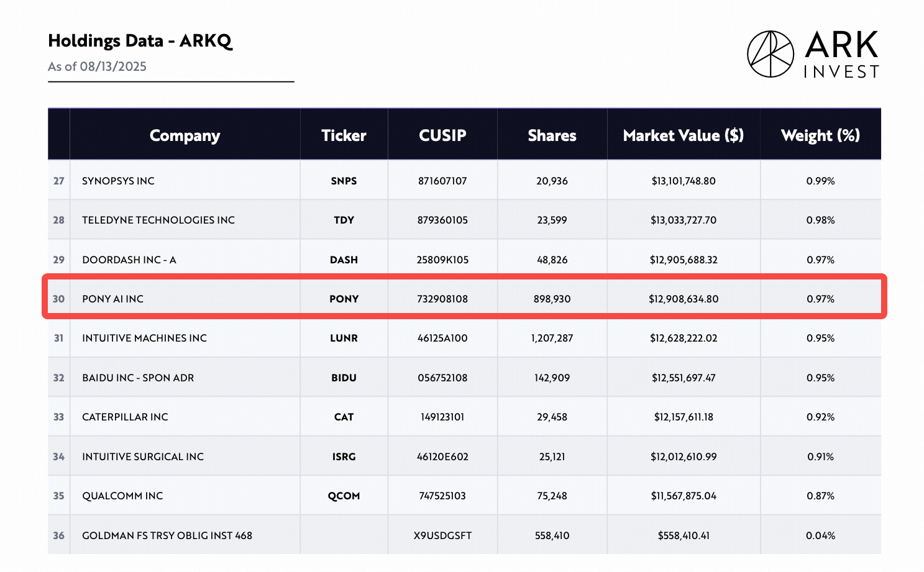924x572 pixels.
Task: Click Caterpillar market value $12,157,611.18
Action: tap(684, 417)
